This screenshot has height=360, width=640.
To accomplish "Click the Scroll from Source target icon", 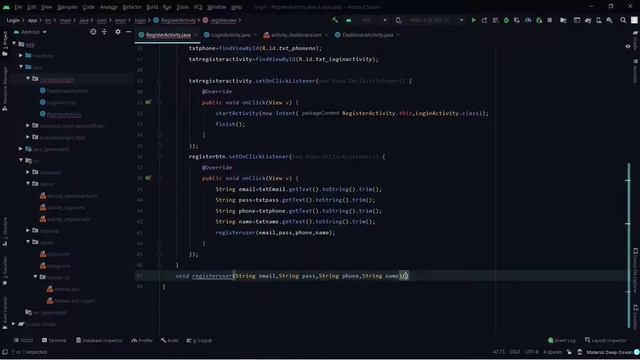I will (x=93, y=32).
